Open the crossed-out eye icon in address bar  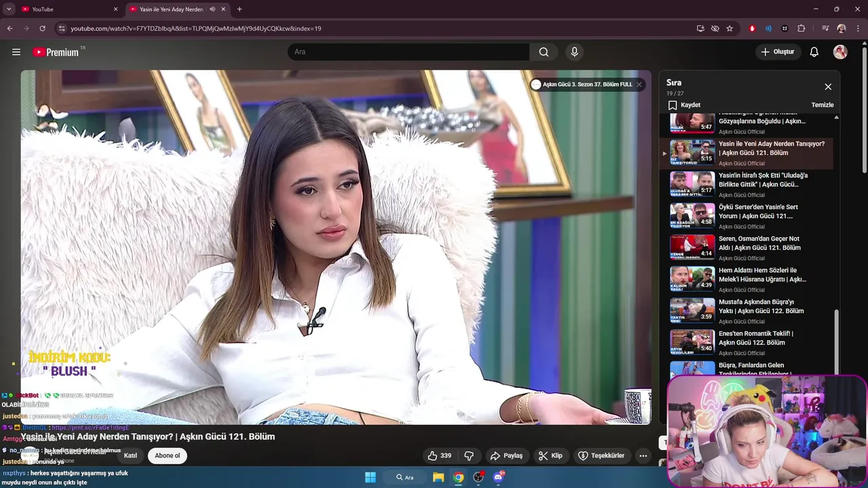(715, 28)
